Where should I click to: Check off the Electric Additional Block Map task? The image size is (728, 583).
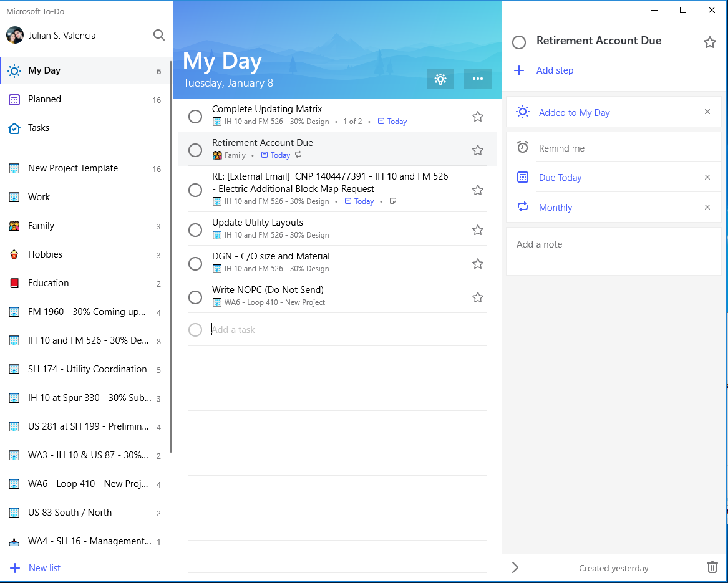[195, 190]
